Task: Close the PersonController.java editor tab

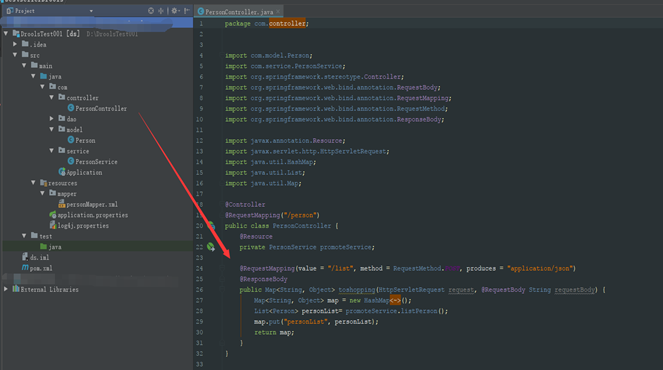Action: tap(278, 11)
